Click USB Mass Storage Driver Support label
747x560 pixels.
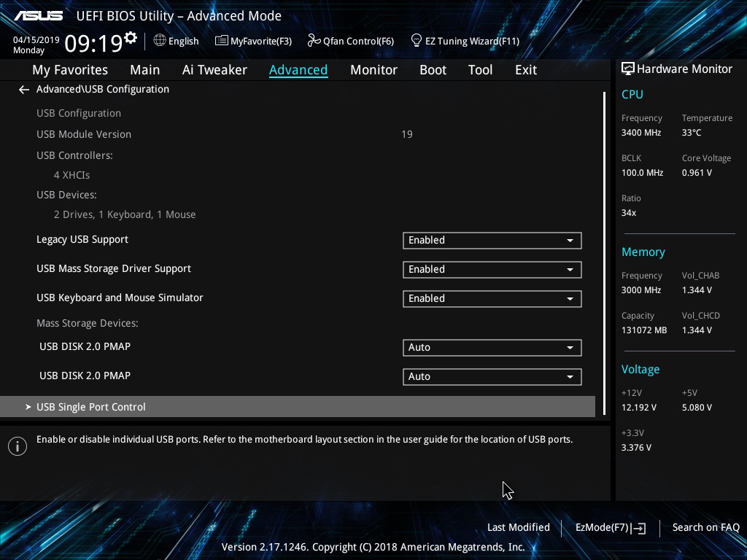click(114, 268)
